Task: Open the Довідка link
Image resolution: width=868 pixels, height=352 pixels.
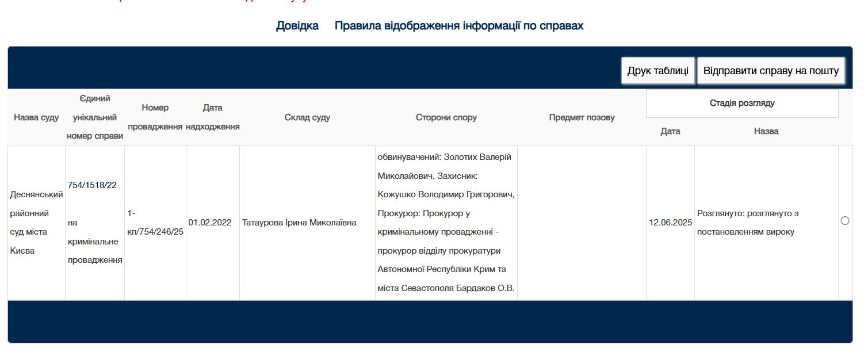Action: click(297, 26)
